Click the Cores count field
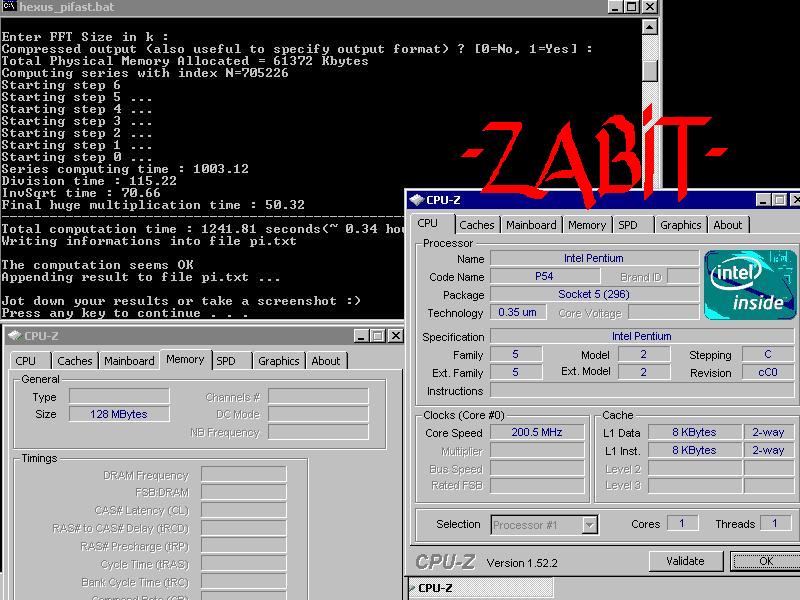This screenshot has width=800, height=600. (682, 523)
